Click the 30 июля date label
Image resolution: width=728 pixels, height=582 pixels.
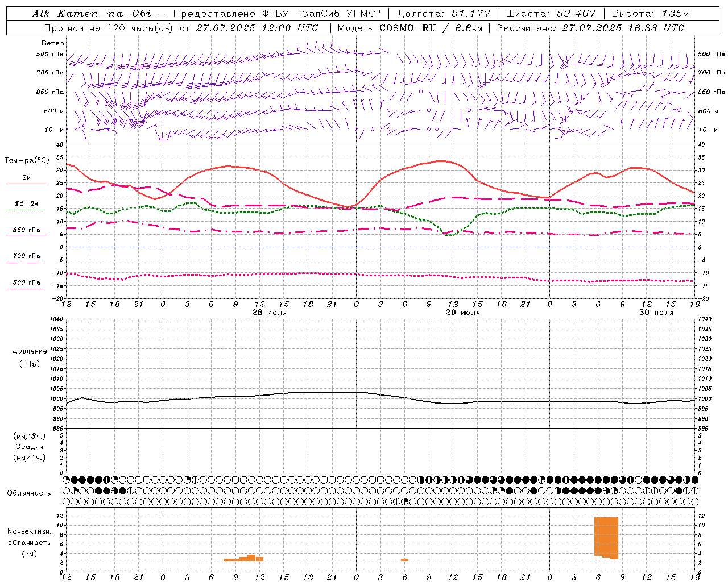tap(656, 313)
